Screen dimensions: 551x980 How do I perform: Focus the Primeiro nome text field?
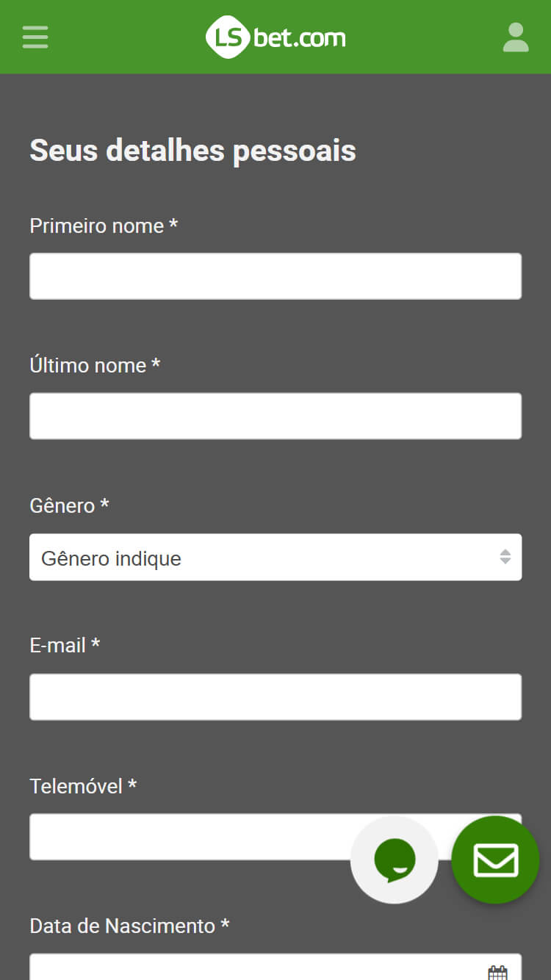coord(275,276)
